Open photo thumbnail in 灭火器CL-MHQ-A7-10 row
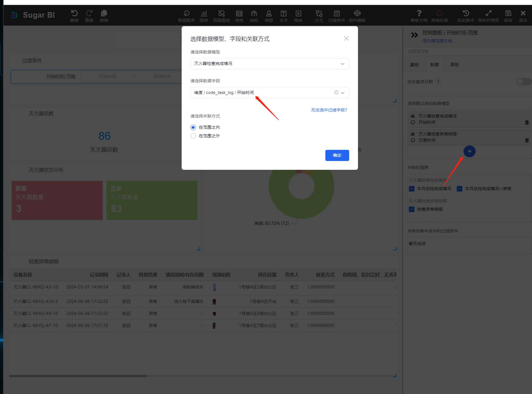The width and height of the screenshot is (532, 394). coord(214,326)
